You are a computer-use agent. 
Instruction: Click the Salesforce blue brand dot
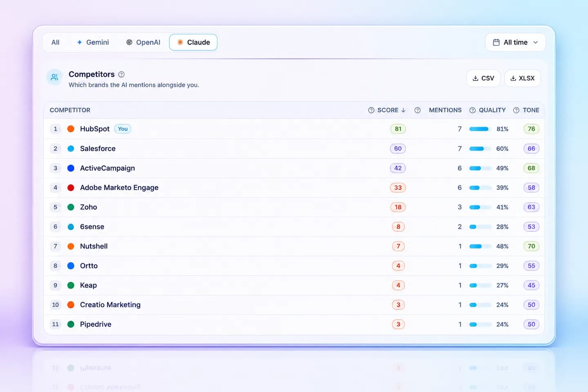71,149
